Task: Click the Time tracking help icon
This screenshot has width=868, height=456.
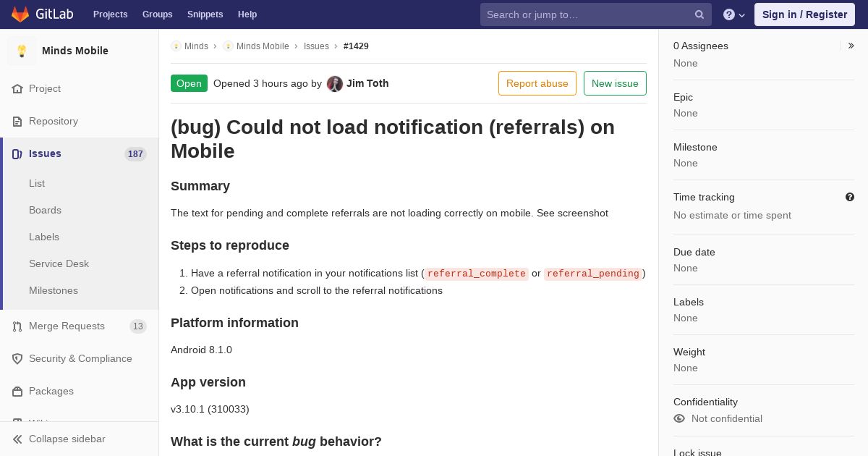Action: [x=850, y=197]
